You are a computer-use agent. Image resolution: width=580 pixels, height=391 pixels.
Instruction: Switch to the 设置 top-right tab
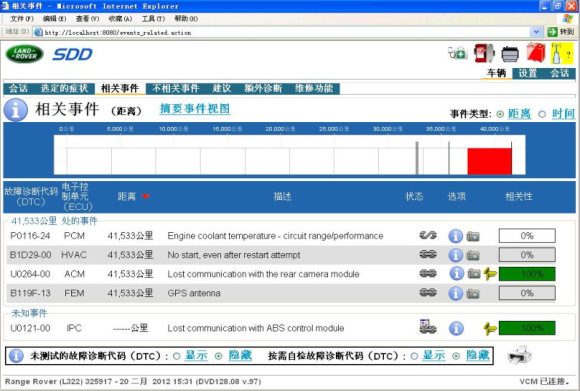click(x=528, y=73)
